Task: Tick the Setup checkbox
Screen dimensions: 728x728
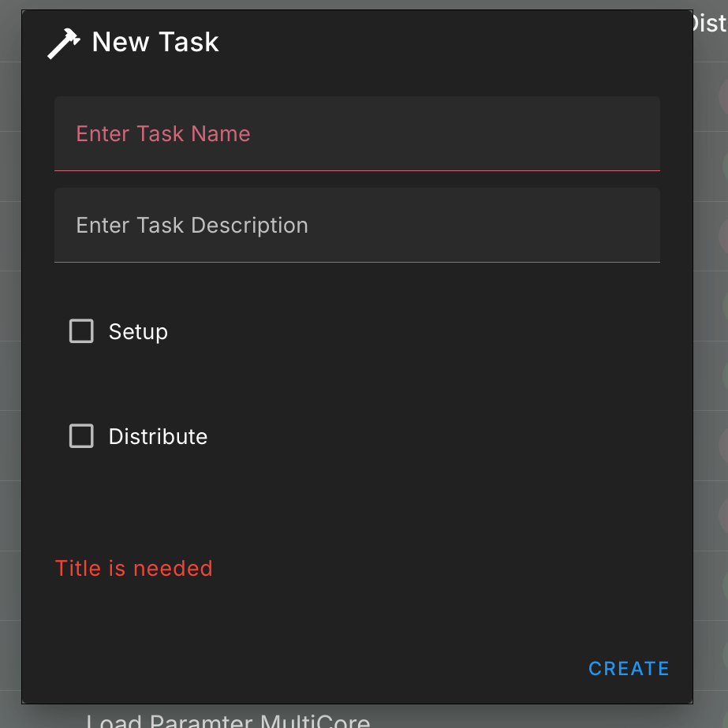Action: pyautogui.click(x=81, y=331)
